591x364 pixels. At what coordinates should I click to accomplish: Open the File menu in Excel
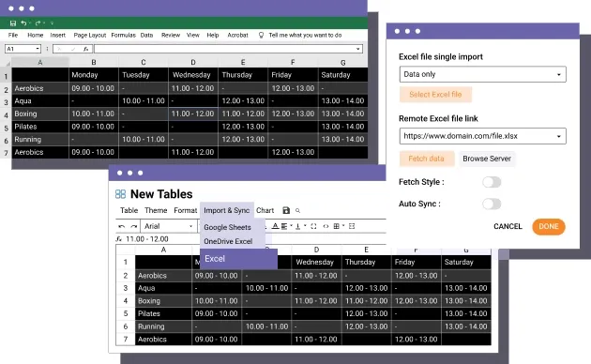13,35
